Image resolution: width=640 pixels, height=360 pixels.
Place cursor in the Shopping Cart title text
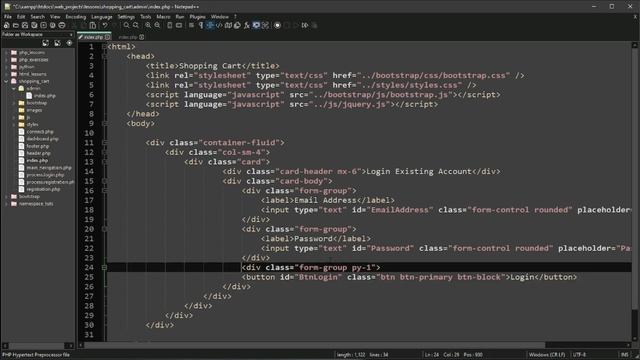click(x=210, y=66)
